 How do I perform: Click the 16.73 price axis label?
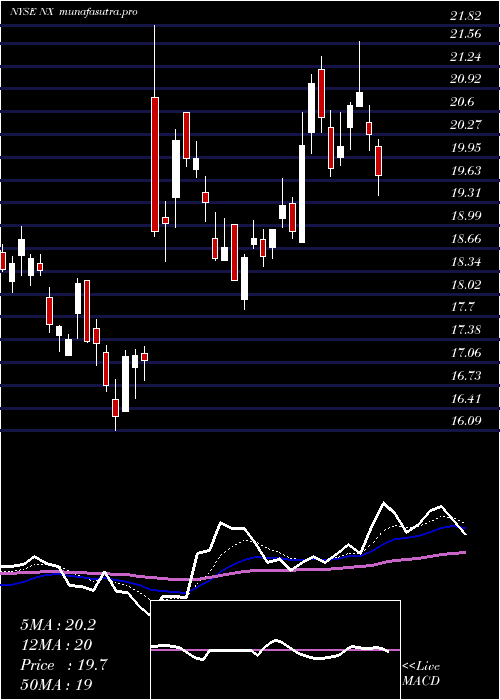click(x=466, y=375)
